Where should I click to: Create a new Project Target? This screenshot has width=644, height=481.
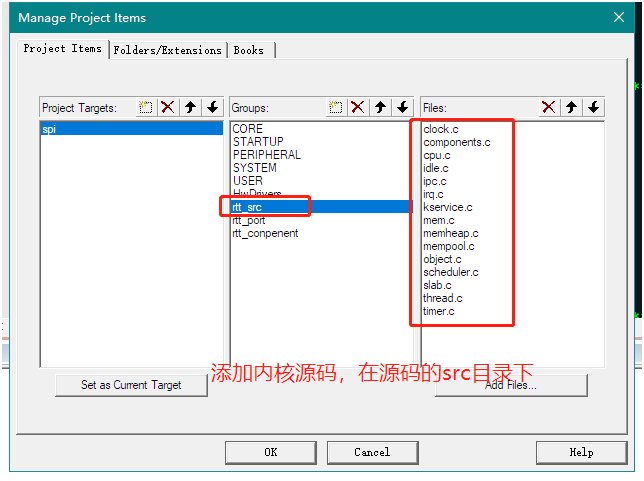(145, 108)
